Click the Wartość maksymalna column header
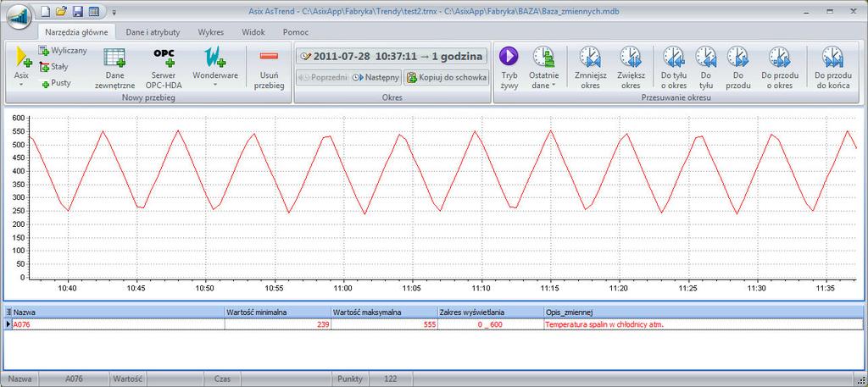 click(x=384, y=313)
